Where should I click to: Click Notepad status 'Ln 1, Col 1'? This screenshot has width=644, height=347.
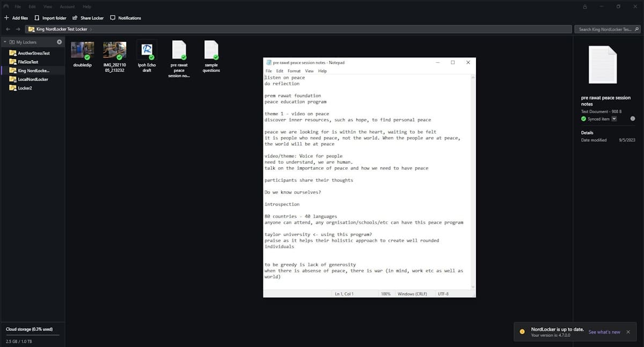344,294
